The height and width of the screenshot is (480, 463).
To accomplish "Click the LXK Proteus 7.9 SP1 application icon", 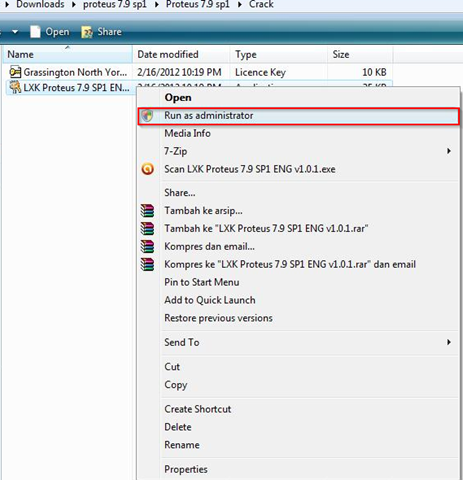I will point(15,87).
